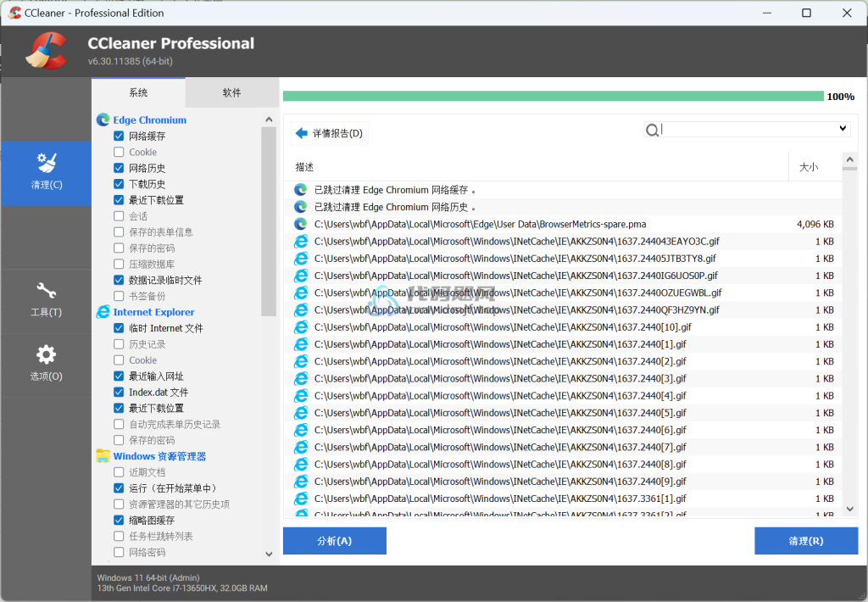The height and width of the screenshot is (602, 868).
Task: Click results list scroll down arrow
Action: 849,509
